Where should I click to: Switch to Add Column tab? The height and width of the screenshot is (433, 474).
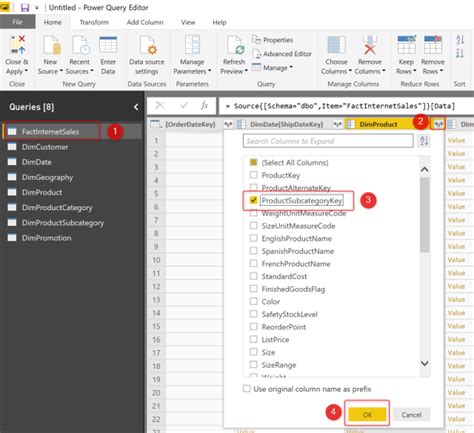click(x=145, y=22)
